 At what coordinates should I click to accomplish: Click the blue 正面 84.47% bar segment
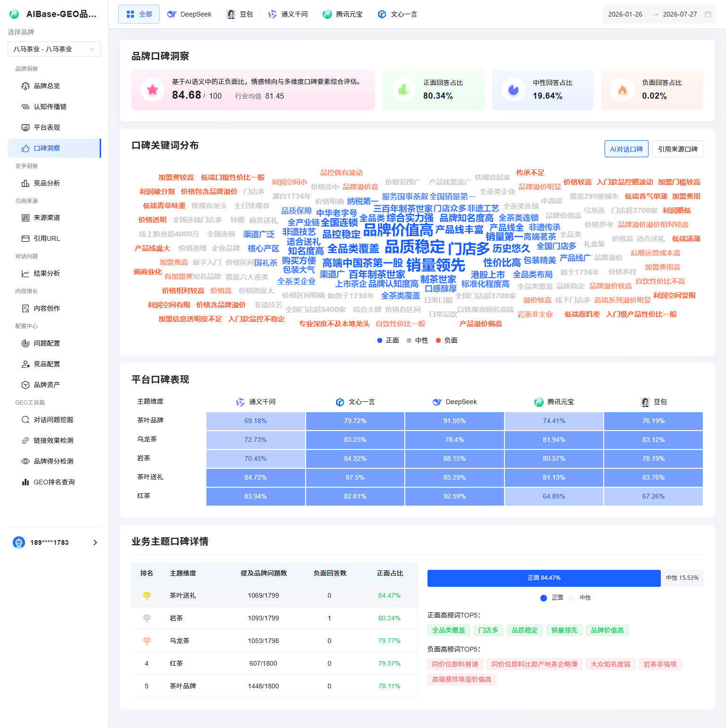click(x=544, y=578)
